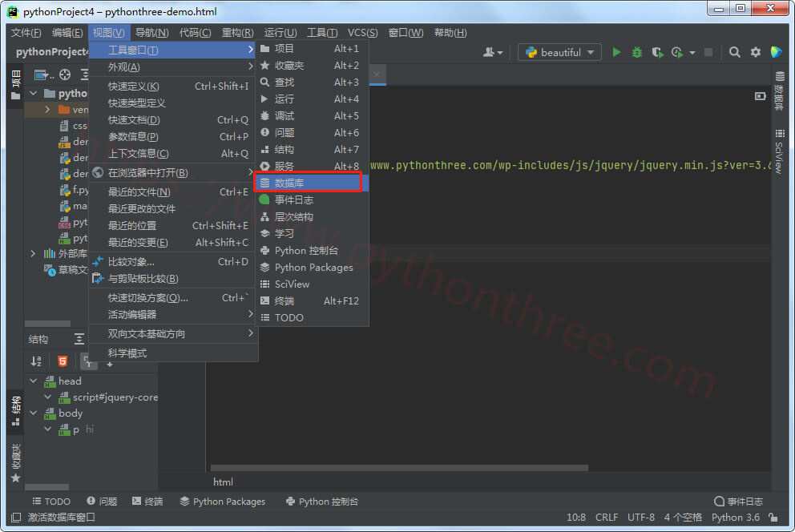Click the project view selector icon

43,75
